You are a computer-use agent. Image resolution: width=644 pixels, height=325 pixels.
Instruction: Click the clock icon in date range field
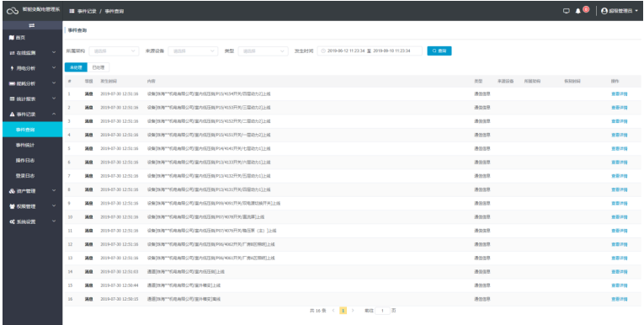[323, 51]
